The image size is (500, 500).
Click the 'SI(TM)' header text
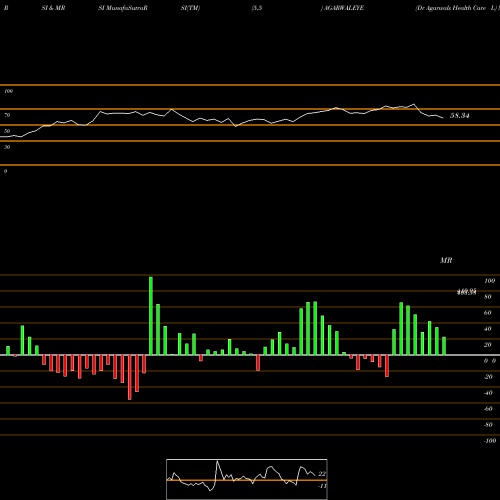click(190, 8)
